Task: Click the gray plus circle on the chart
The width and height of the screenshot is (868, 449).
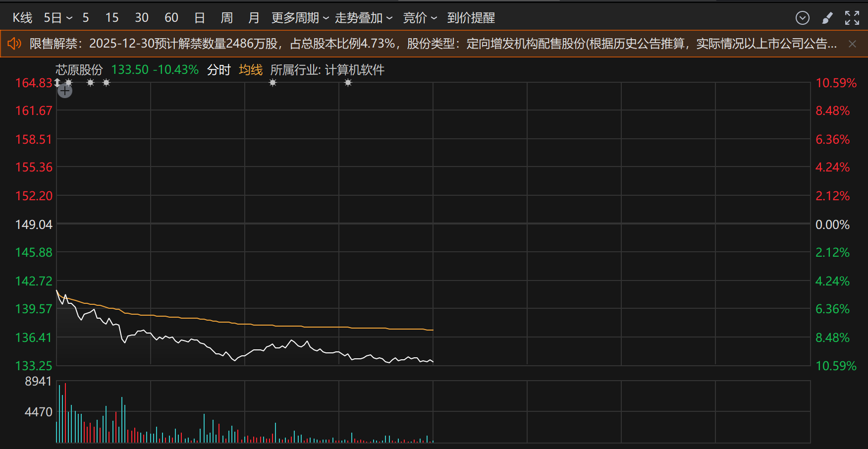Action: click(65, 91)
